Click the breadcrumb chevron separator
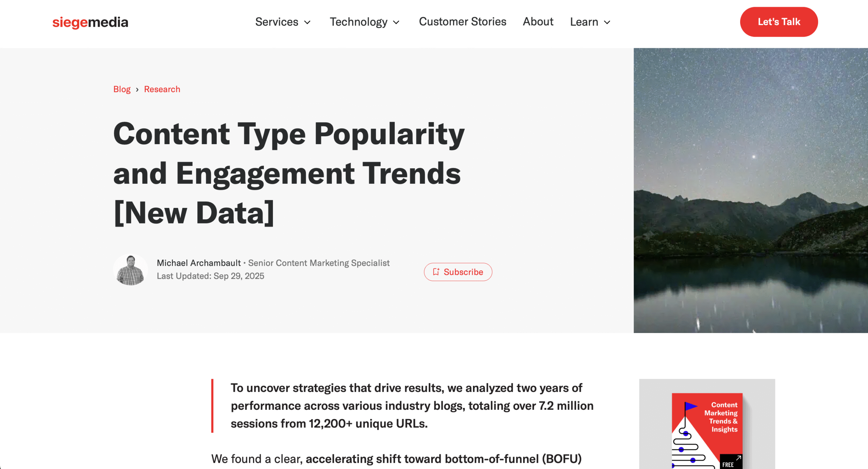868x469 pixels. coord(137,90)
